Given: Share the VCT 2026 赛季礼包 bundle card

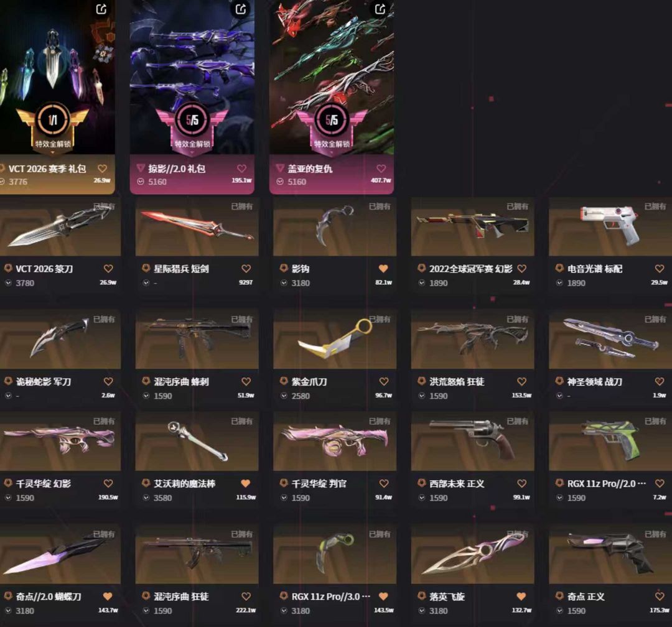Looking at the screenshot, I should tap(101, 9).
